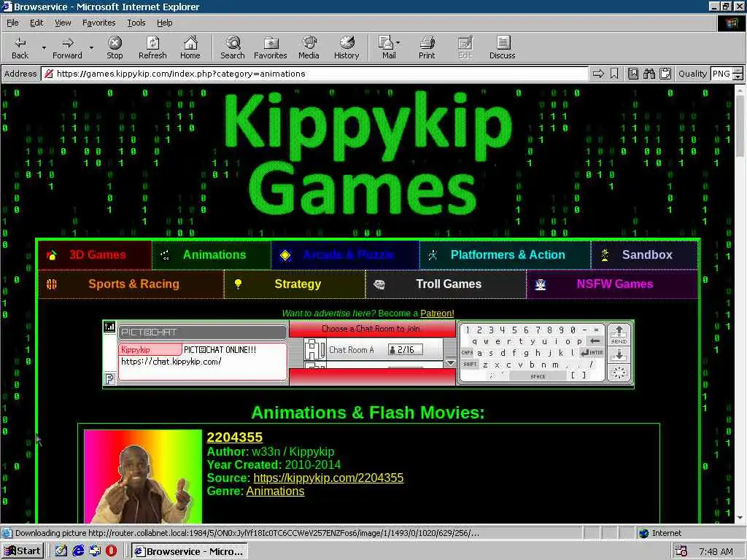This screenshot has width=747, height=560.
Task: Select the Arcade & Puzzle category tab
Action: tap(345, 254)
